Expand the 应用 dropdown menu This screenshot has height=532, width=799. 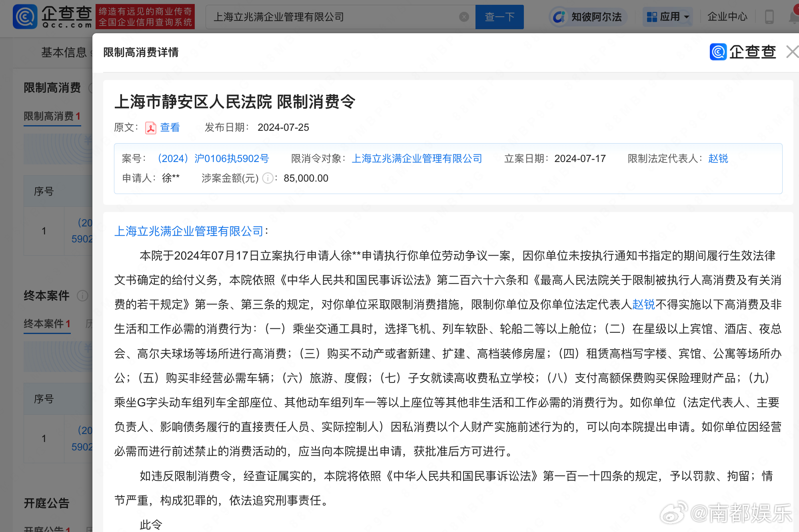pos(668,17)
